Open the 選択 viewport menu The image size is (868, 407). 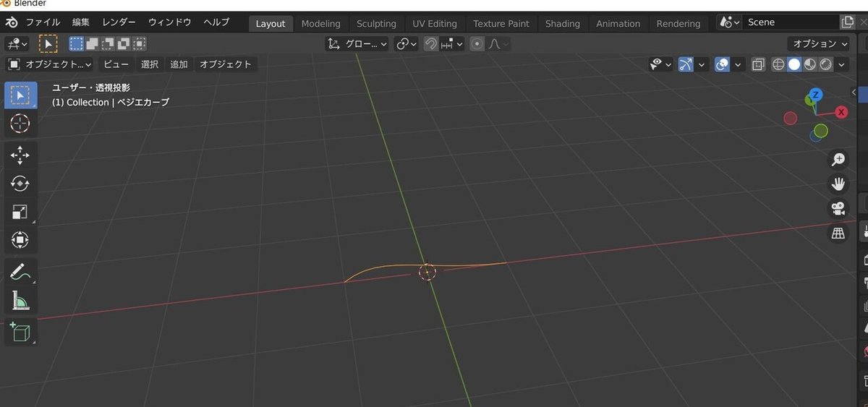[150, 64]
